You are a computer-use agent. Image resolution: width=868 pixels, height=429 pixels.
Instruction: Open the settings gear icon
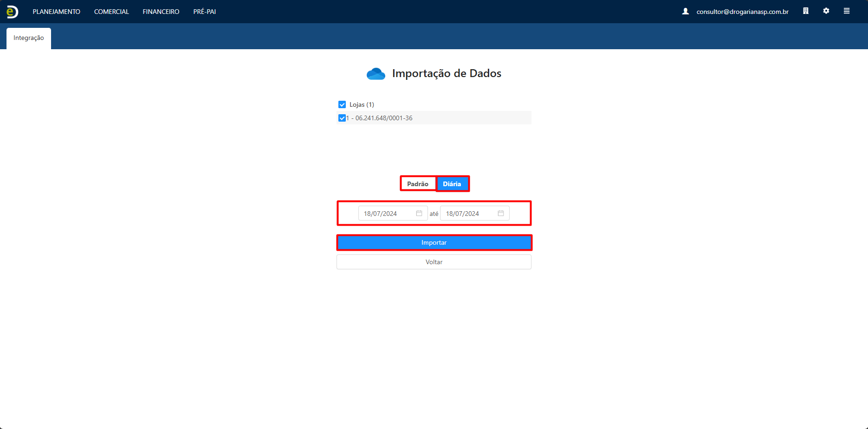(x=826, y=11)
